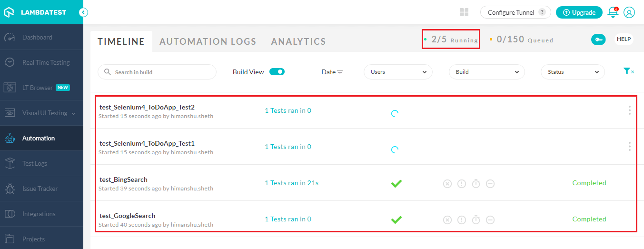Open kebab menu for test_Selenium4_ToDoApp_Test2
The image size is (644, 249).
(x=629, y=110)
